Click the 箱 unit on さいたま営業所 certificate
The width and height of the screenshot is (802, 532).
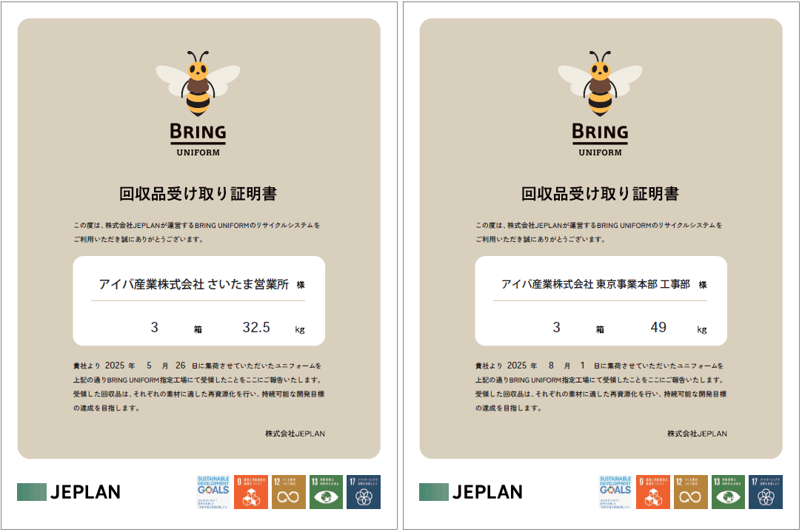pyautogui.click(x=198, y=329)
